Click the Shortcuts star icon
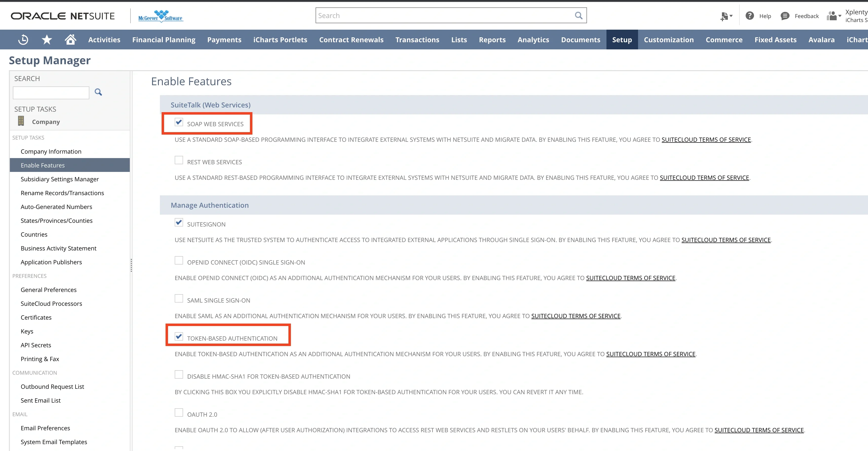868x451 pixels. tap(46, 40)
